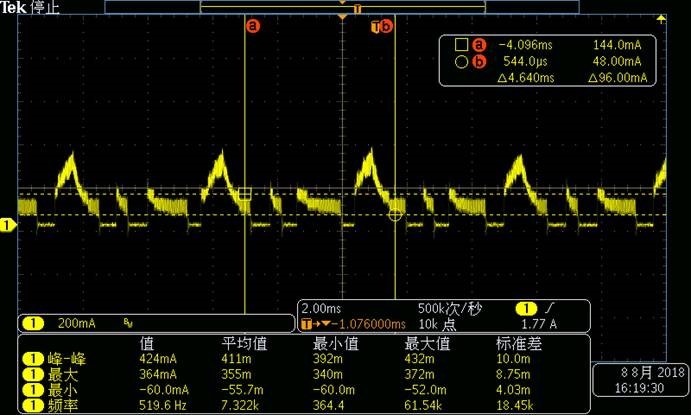Click channel 1 badge in scale readout
The height and width of the screenshot is (415, 691).
point(33,323)
